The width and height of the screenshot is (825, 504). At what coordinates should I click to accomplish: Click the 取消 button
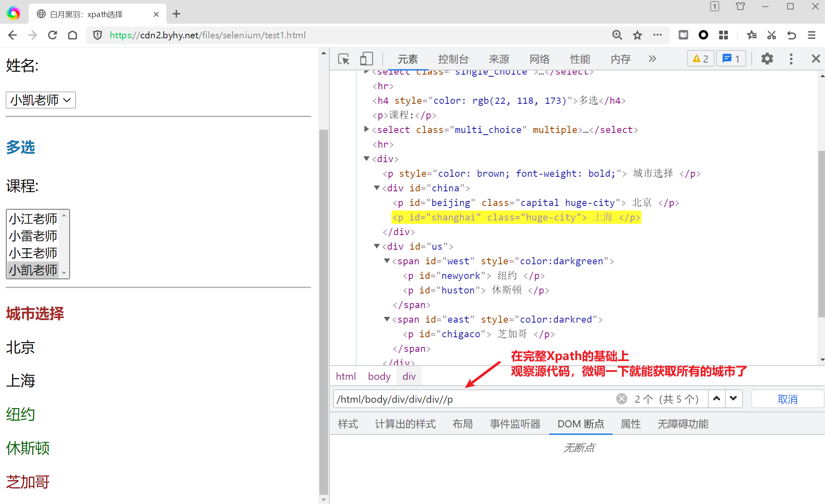coord(787,399)
